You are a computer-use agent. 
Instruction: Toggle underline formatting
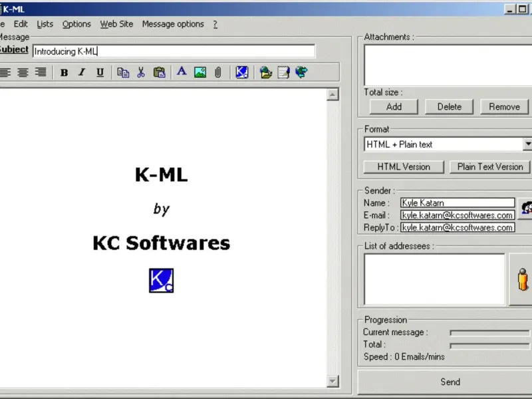click(x=100, y=72)
